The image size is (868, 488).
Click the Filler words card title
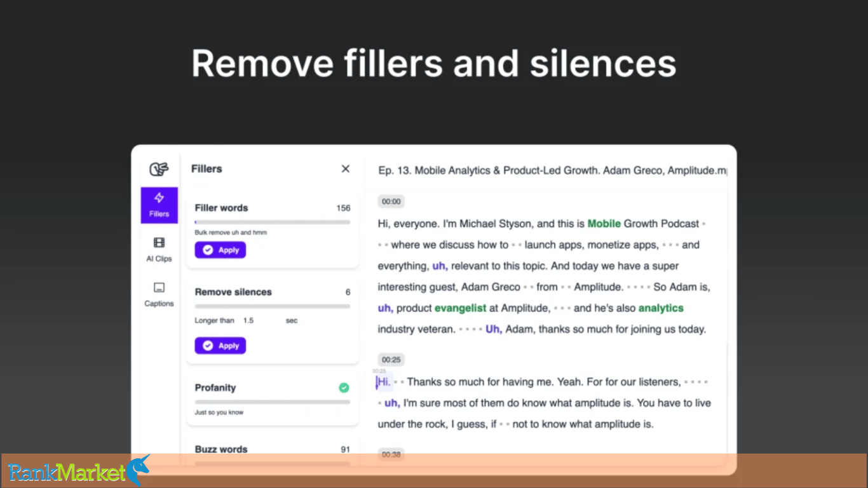221,208
